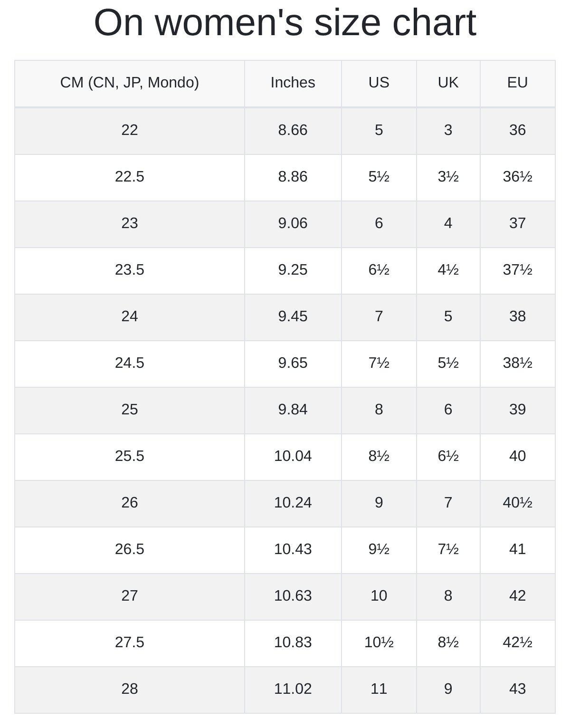Select the US 8½ cell
Screen dimensions: 570x728
[379, 456]
